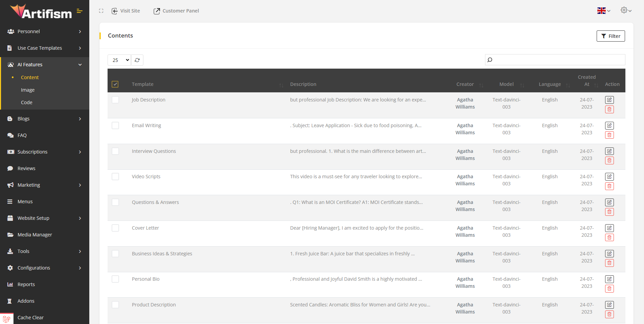Click the Filter button
This screenshot has height=324, width=644.
(611, 36)
